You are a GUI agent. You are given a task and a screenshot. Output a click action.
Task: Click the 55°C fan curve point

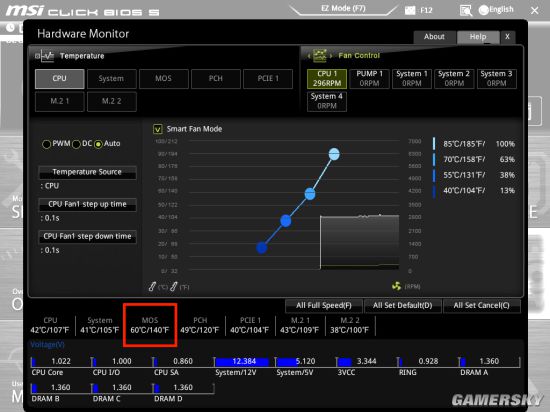pos(286,221)
